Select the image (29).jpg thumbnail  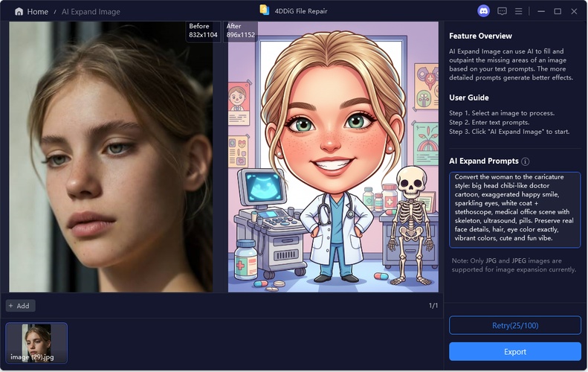tap(36, 343)
